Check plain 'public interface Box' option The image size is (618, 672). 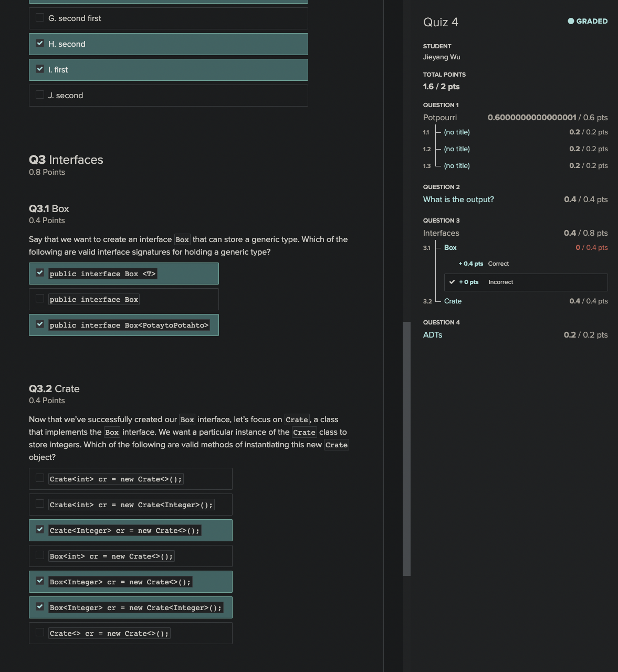40,299
